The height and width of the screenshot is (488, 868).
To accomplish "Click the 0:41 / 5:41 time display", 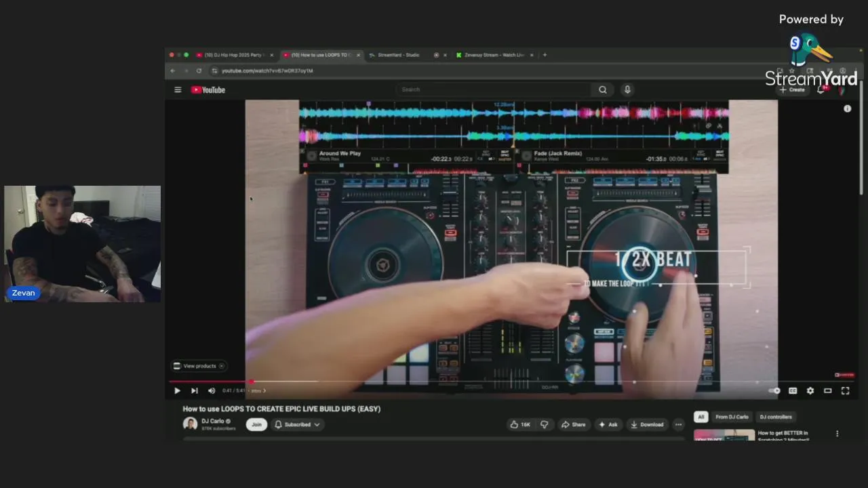I will click(233, 390).
